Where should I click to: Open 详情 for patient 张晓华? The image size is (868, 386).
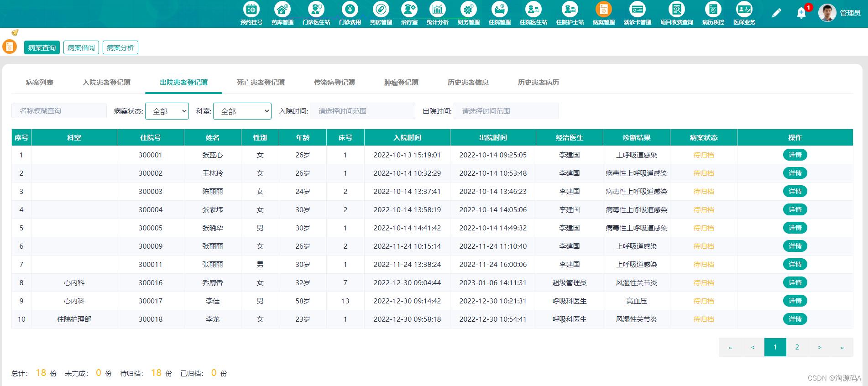click(795, 228)
